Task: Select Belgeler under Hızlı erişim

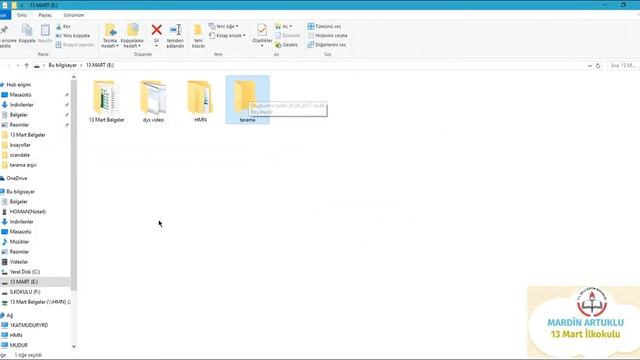Action: tap(19, 115)
